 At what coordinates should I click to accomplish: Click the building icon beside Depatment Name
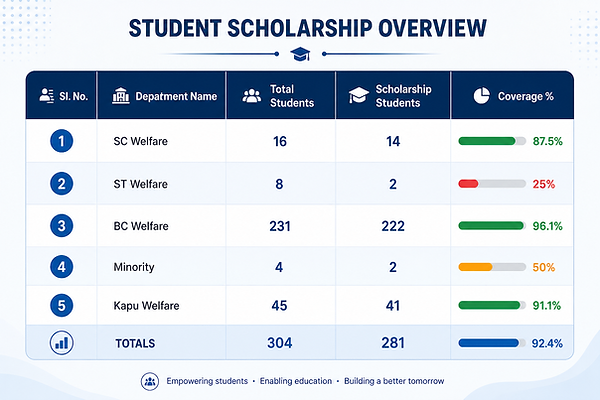pos(121,96)
